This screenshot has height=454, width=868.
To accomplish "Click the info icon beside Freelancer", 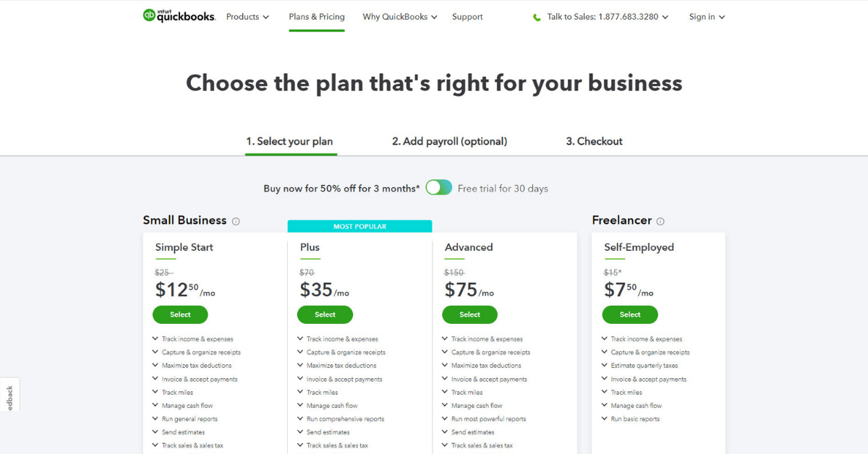I will (x=660, y=221).
